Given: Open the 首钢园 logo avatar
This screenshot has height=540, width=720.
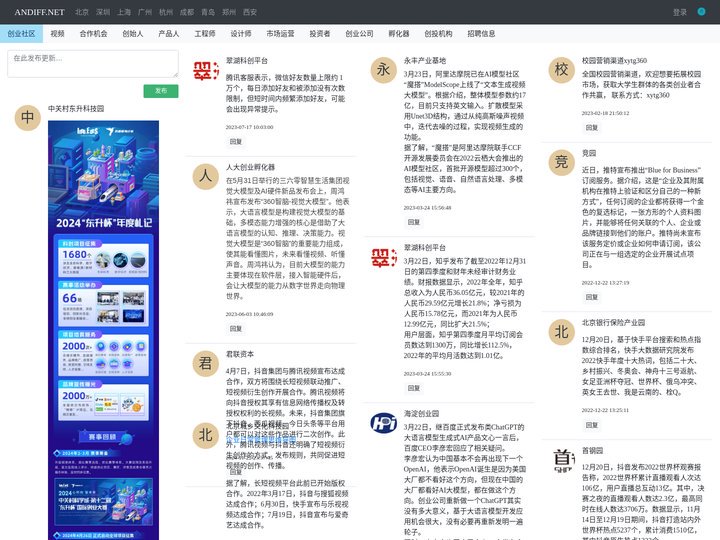Looking at the screenshot, I should pos(563,461).
